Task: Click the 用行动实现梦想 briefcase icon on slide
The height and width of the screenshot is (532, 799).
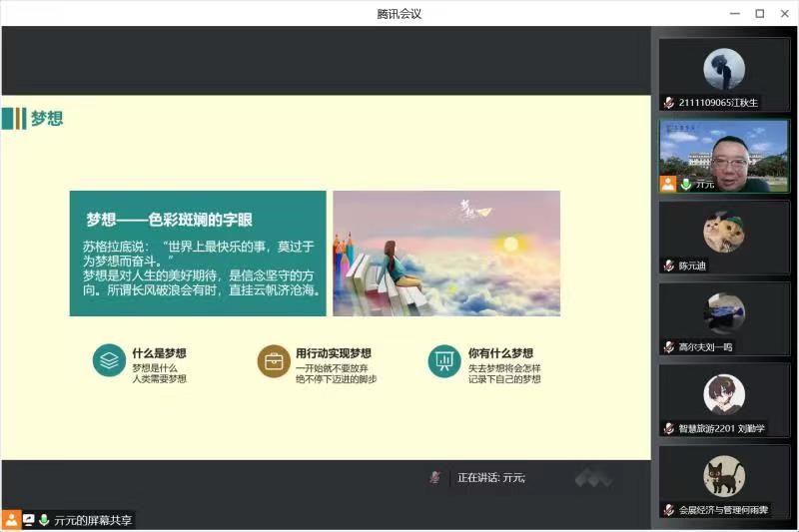Action: [274, 360]
